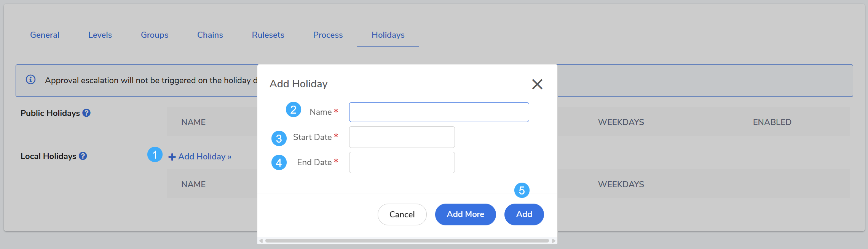Click the Public Holidays help icon
This screenshot has height=249, width=868.
86,113
